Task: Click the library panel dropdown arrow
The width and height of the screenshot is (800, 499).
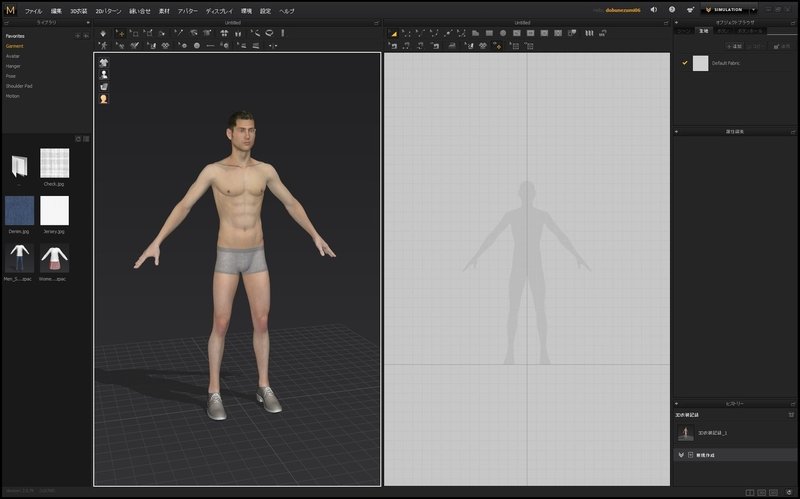Action: click(88, 22)
